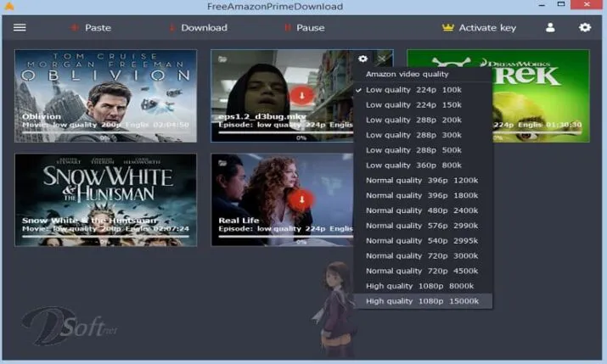Open folder icon on d3bug episode card

pyautogui.click(x=222, y=59)
